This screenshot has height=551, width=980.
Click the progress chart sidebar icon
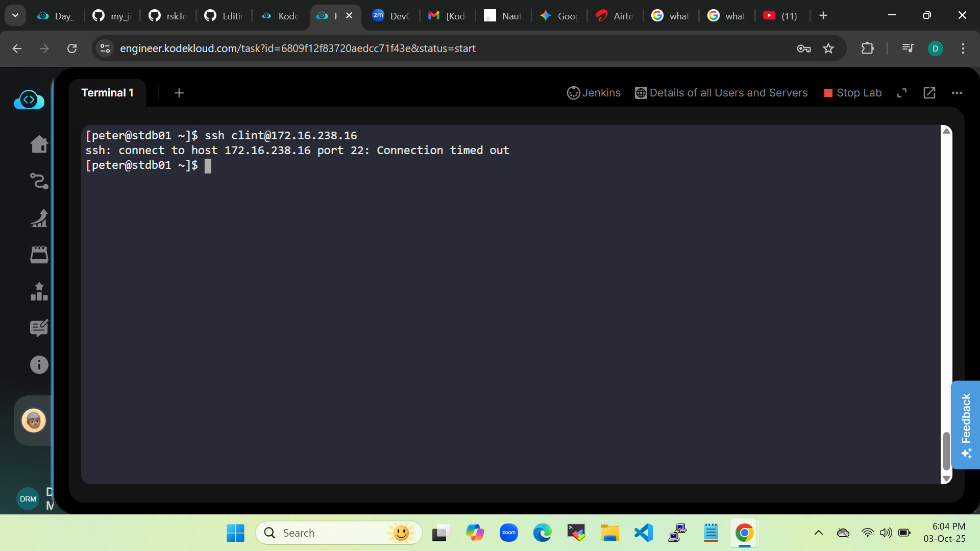(39, 218)
